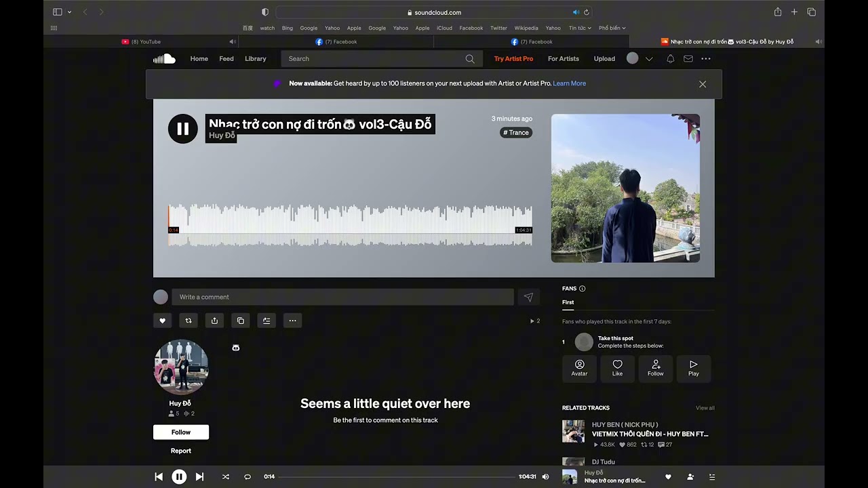Open the Safari sidebar toggle
868x488 pixels.
tap(58, 12)
